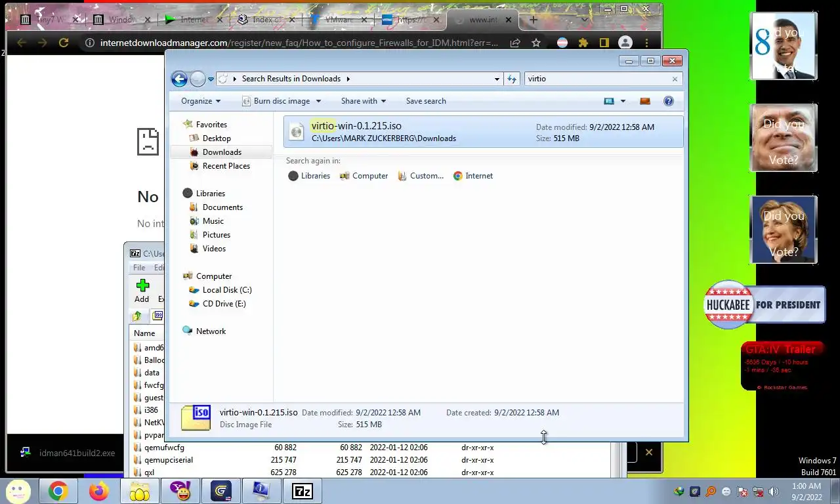This screenshot has width=840, height=504.
Task: Open Documents library
Action: click(222, 207)
